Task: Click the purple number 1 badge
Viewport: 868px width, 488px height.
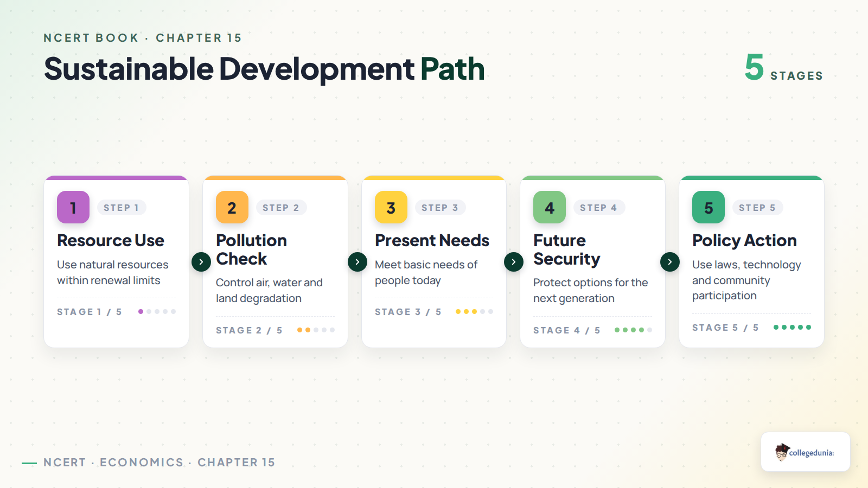Action: (73, 207)
